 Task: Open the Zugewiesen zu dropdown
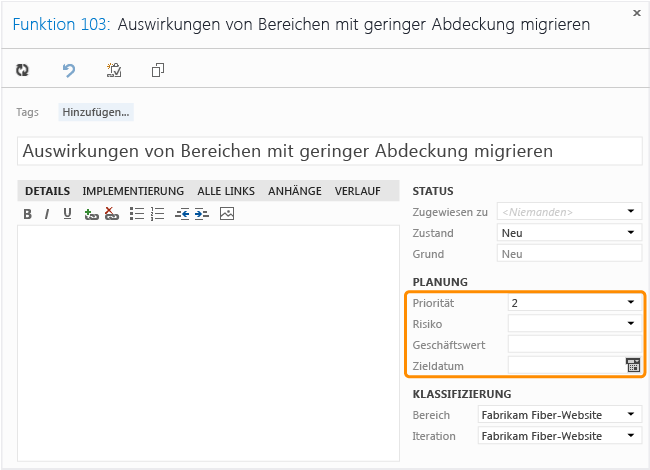tap(631, 211)
